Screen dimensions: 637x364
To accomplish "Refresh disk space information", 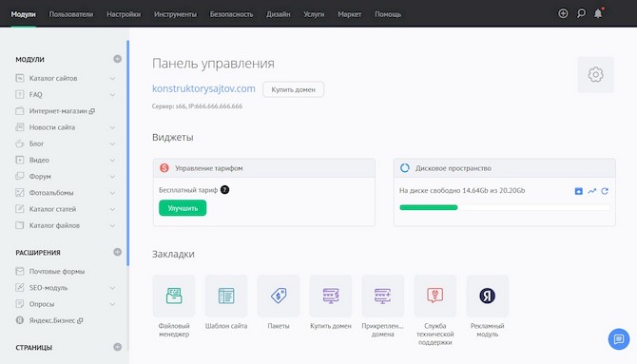I will pos(605,191).
